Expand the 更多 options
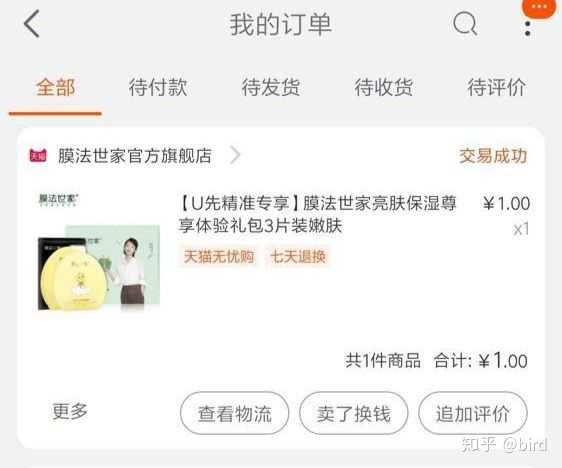The image size is (562, 468). click(70, 411)
